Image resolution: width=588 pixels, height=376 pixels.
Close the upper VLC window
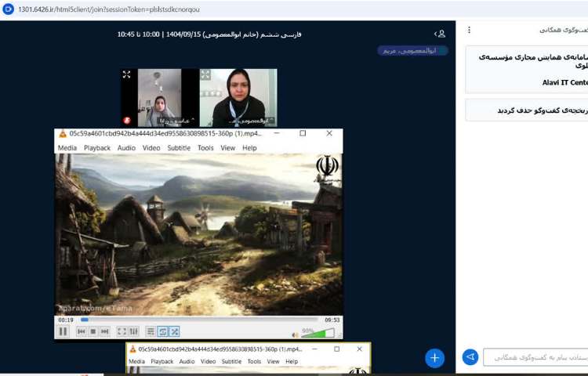(328, 133)
